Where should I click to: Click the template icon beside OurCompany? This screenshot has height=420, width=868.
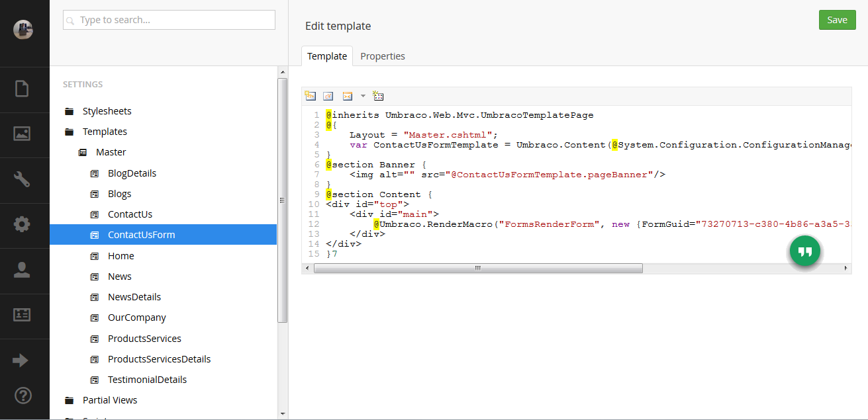coord(94,317)
